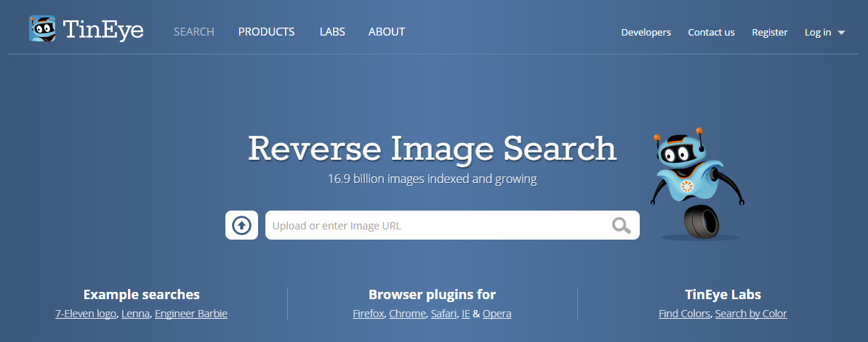868x342 pixels.
Task: Click the Register link
Action: pyautogui.click(x=769, y=32)
